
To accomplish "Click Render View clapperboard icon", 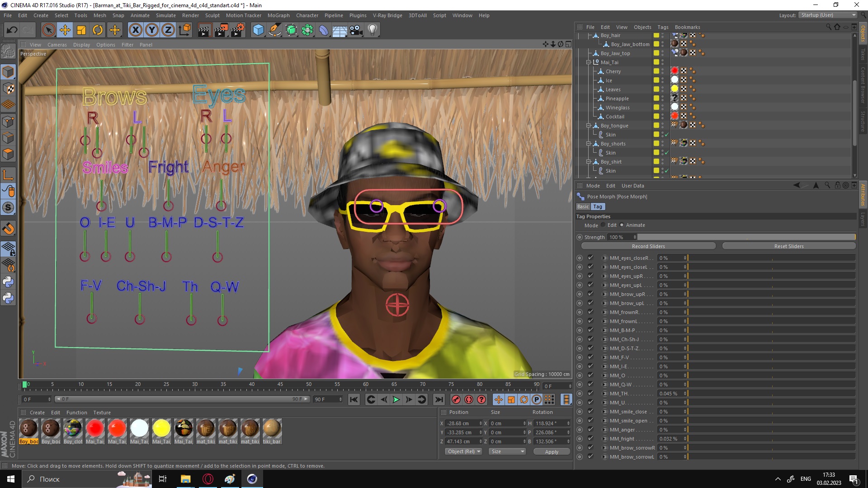I will click(204, 30).
